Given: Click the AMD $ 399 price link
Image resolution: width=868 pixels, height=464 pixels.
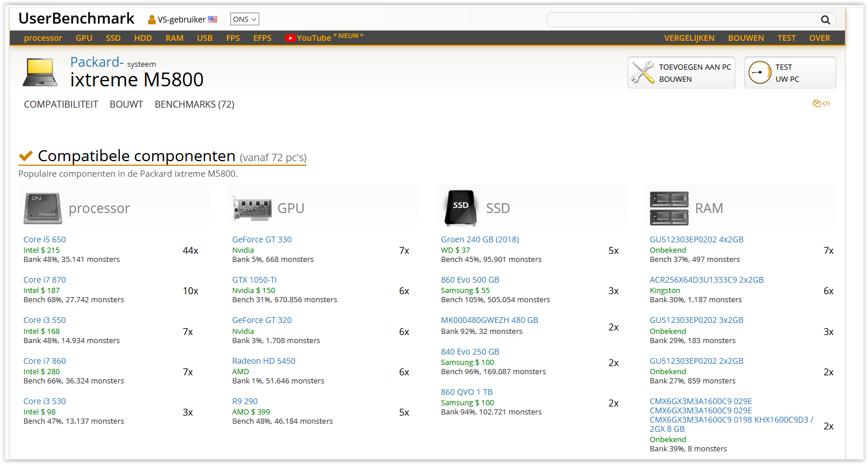Looking at the screenshot, I should coord(251,412).
